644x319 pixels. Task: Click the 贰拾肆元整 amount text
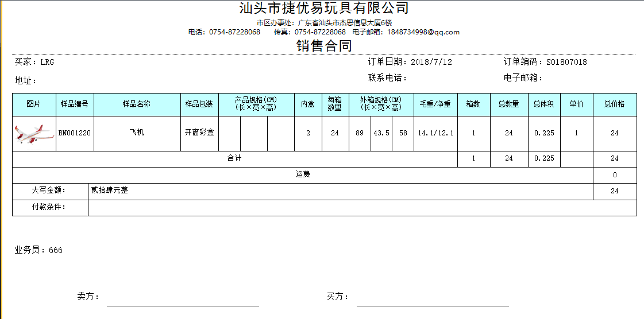pyautogui.click(x=109, y=190)
